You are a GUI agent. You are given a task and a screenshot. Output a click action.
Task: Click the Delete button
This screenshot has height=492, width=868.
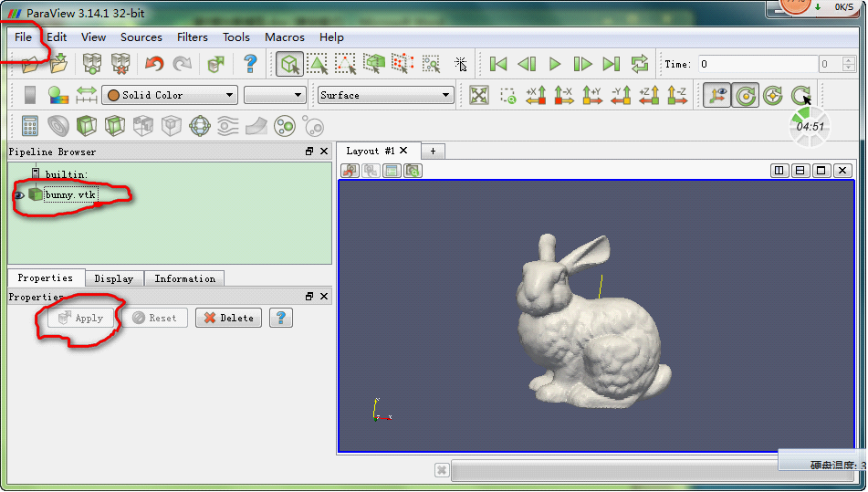coord(228,318)
